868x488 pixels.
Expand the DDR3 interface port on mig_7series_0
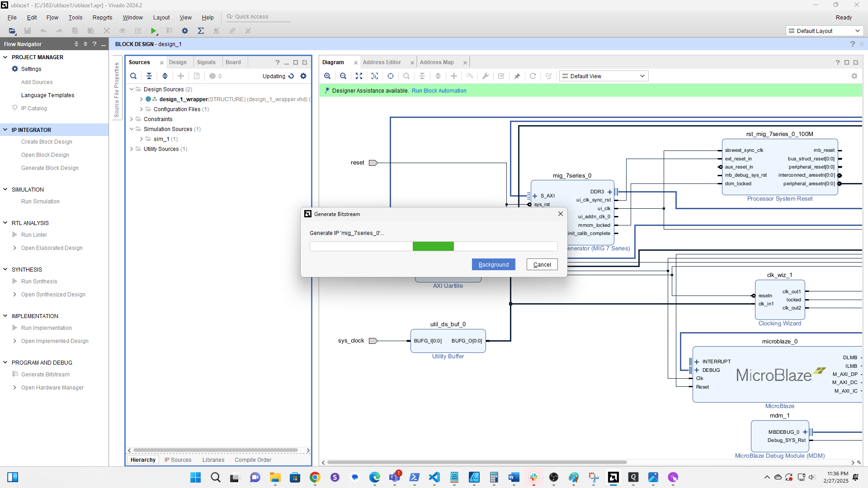610,192
